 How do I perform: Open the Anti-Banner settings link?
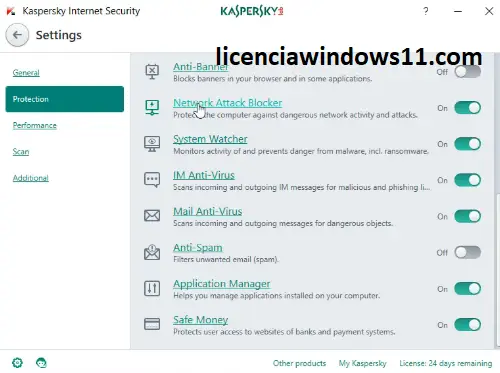point(201,67)
